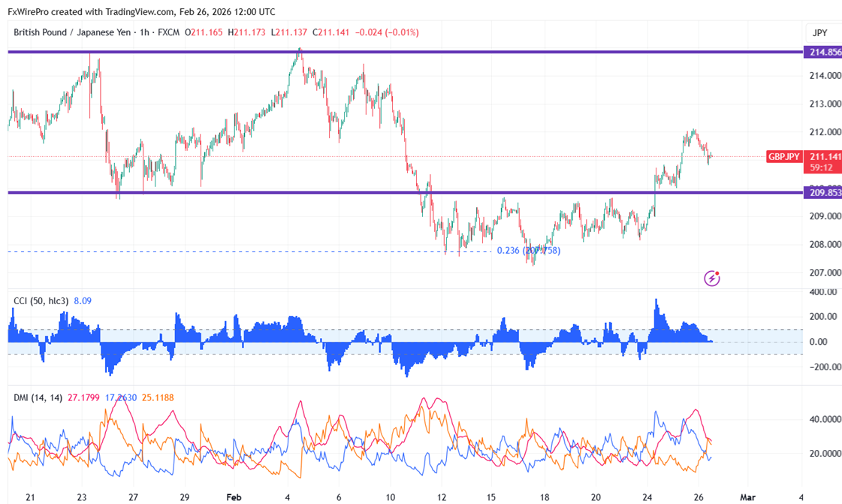The width and height of the screenshot is (842, 504).
Task: Click the change value −0.024 (−0.01%)
Action: tap(387, 32)
